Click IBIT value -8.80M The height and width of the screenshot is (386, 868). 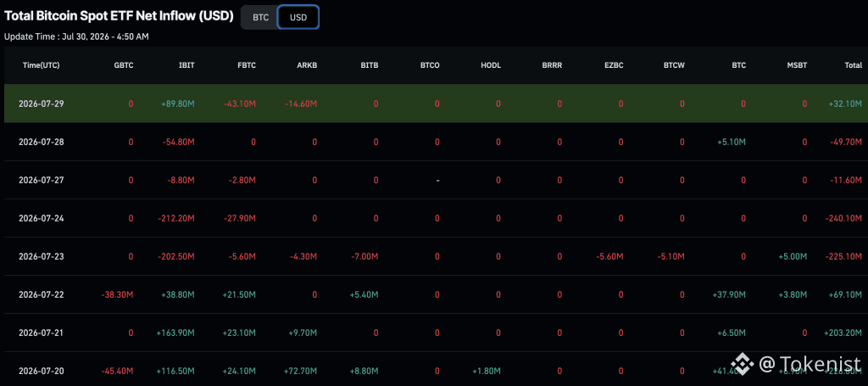tap(182, 180)
